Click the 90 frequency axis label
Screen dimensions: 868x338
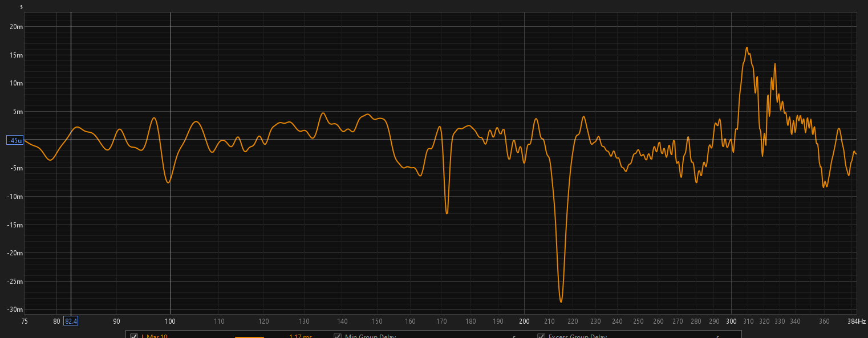coord(116,321)
